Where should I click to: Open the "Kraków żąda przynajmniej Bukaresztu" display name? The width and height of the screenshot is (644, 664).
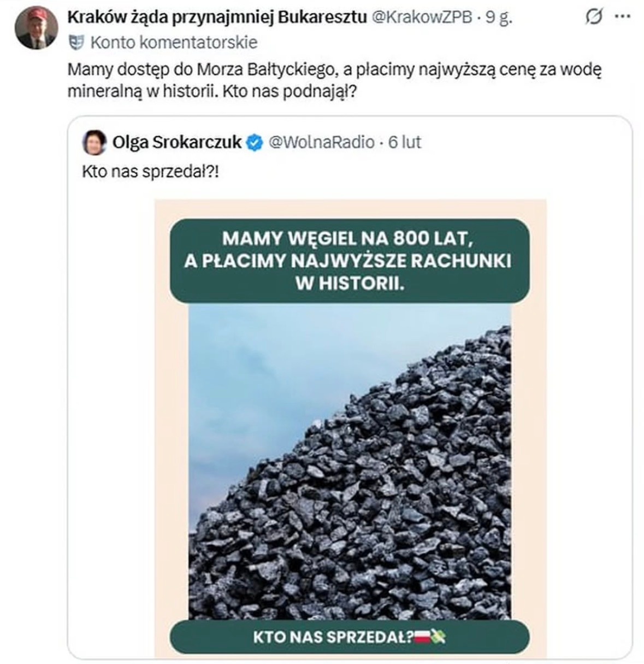tap(217, 17)
